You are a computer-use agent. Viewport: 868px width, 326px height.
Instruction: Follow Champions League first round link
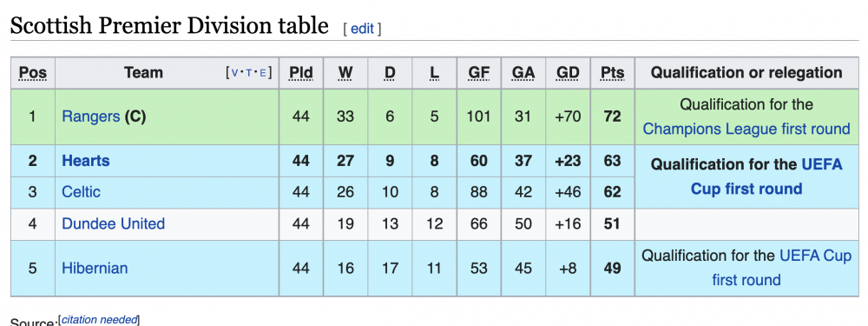point(746,130)
